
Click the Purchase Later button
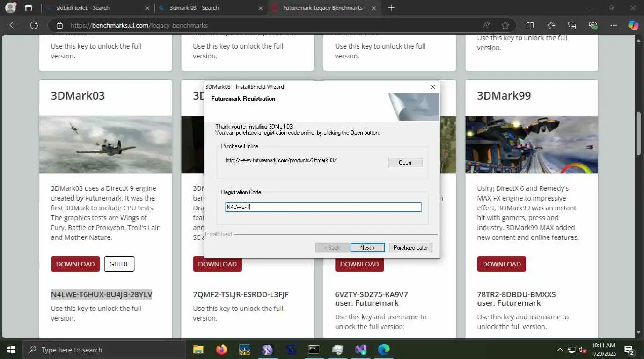click(x=410, y=248)
